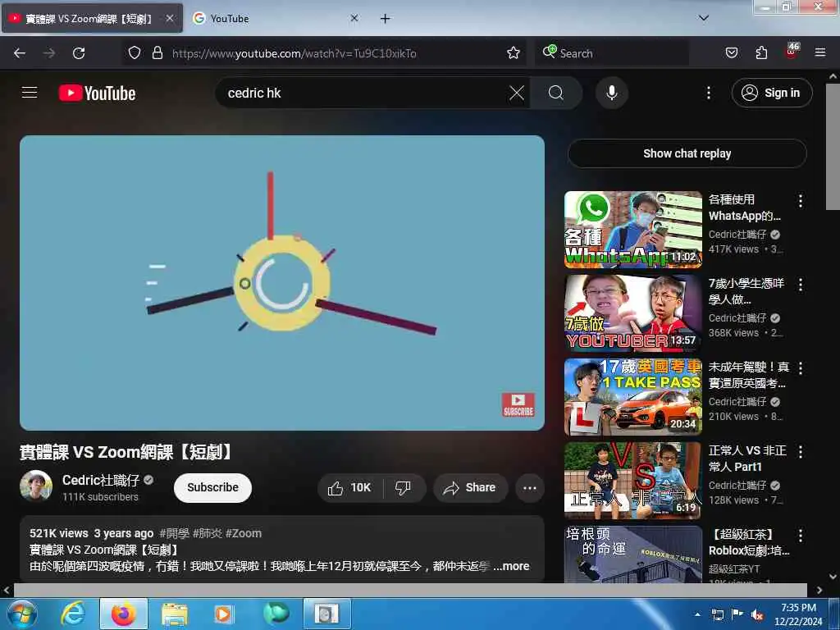Open the extension icon with 46 badge
The height and width of the screenshot is (630, 840).
(792, 51)
